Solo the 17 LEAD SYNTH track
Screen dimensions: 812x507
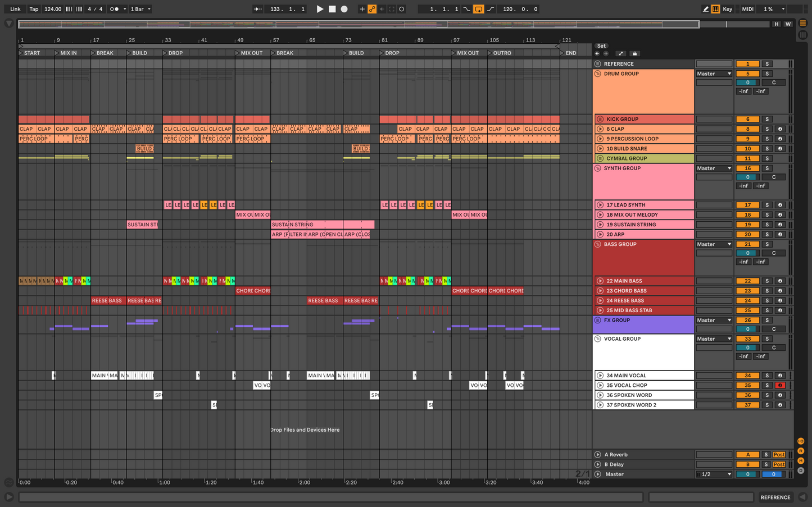[x=766, y=205]
